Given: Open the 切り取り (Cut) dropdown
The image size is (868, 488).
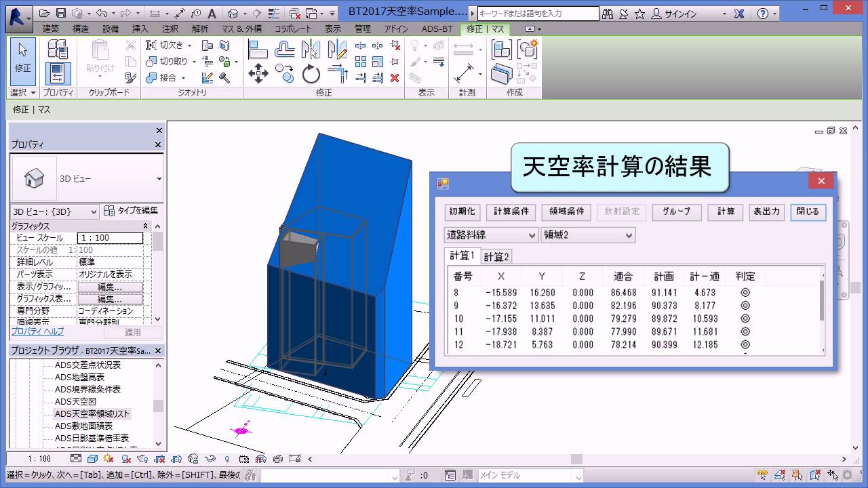Looking at the screenshot, I should 194,62.
